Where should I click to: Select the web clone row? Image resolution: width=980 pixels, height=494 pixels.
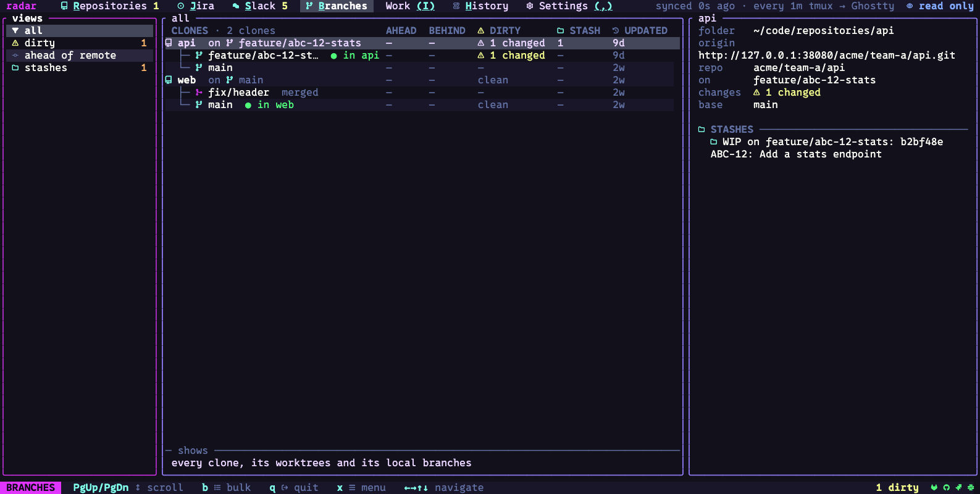[422, 80]
